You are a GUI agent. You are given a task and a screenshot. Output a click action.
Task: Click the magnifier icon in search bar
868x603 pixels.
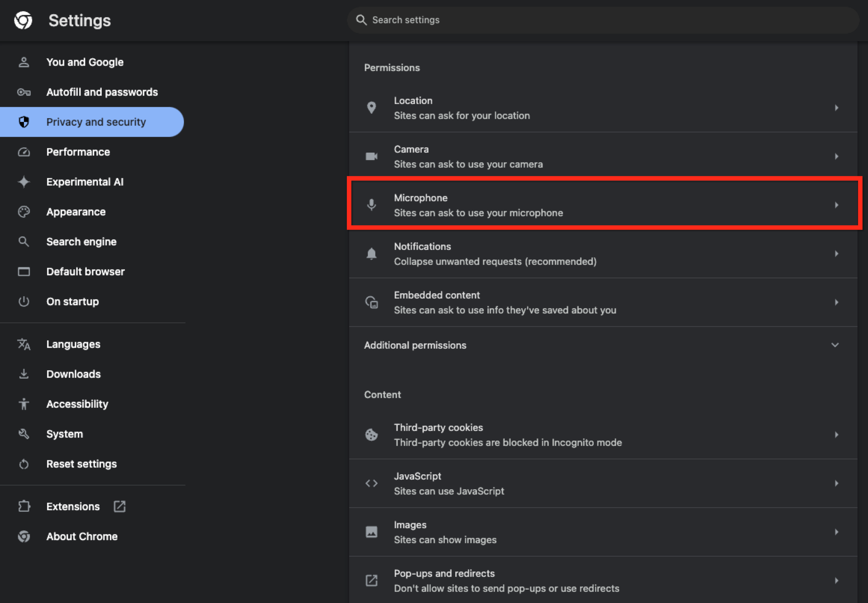coord(361,20)
